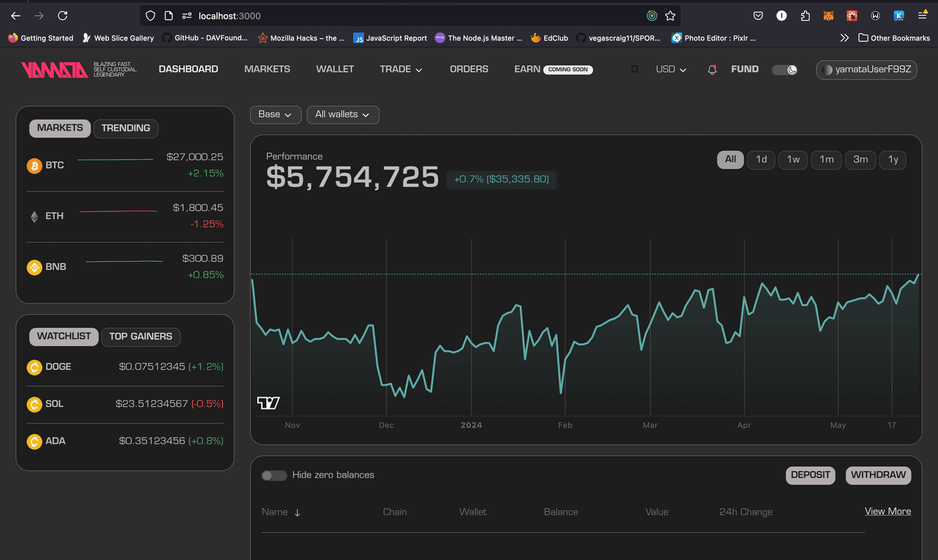Click the DOGE coin icon

click(35, 367)
